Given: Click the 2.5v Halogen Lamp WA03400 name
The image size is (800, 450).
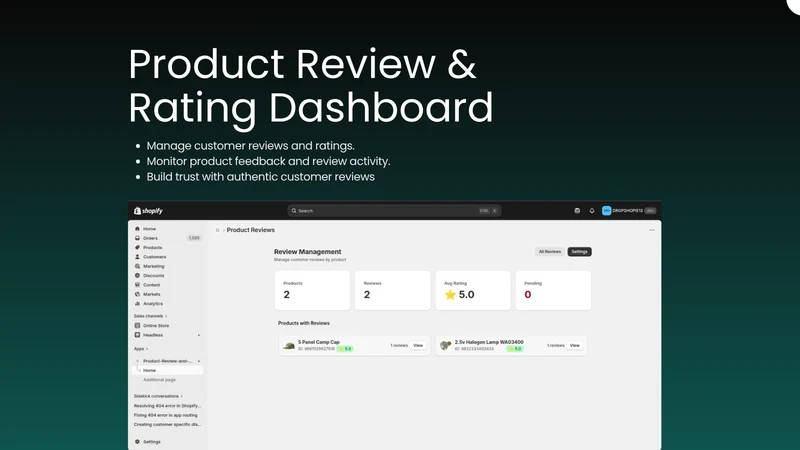Looking at the screenshot, I should click(489, 342).
